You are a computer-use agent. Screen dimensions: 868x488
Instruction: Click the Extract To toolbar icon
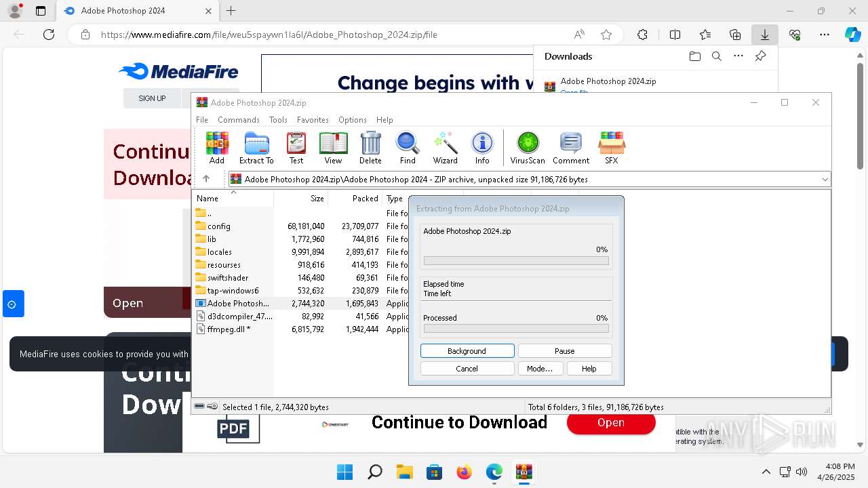(256, 148)
